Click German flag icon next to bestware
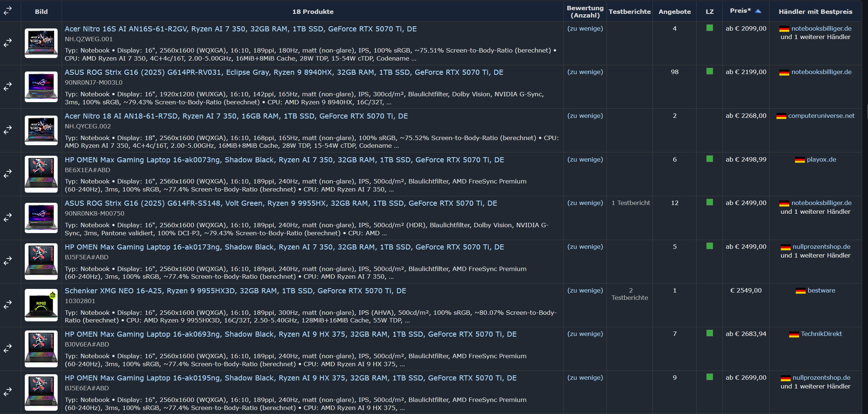 [x=800, y=291]
